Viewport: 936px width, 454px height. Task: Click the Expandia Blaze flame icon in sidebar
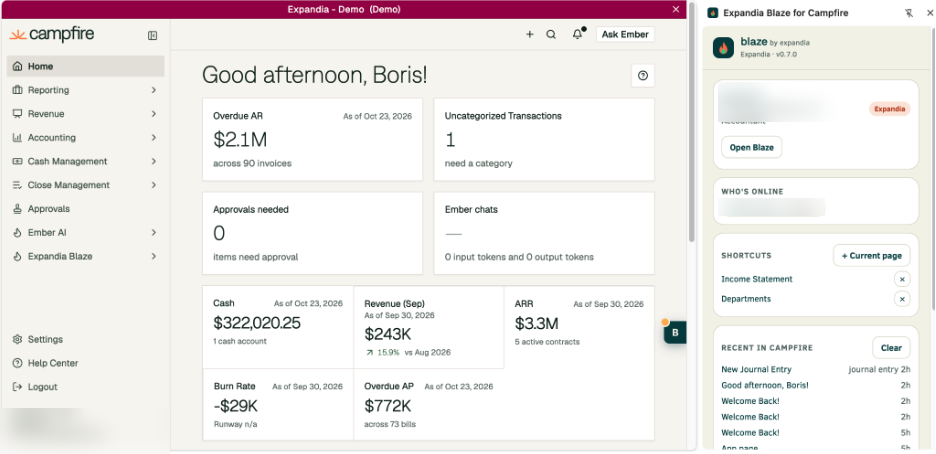point(17,257)
